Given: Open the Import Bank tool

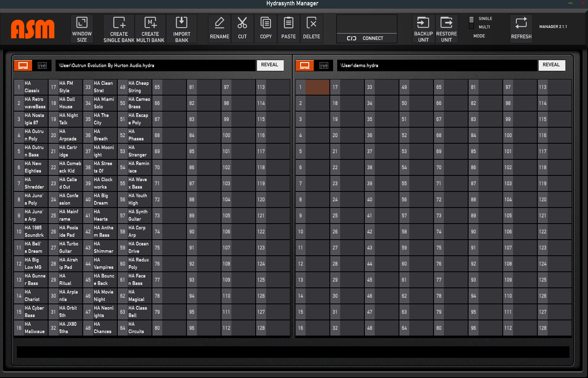Looking at the screenshot, I should click(182, 29).
